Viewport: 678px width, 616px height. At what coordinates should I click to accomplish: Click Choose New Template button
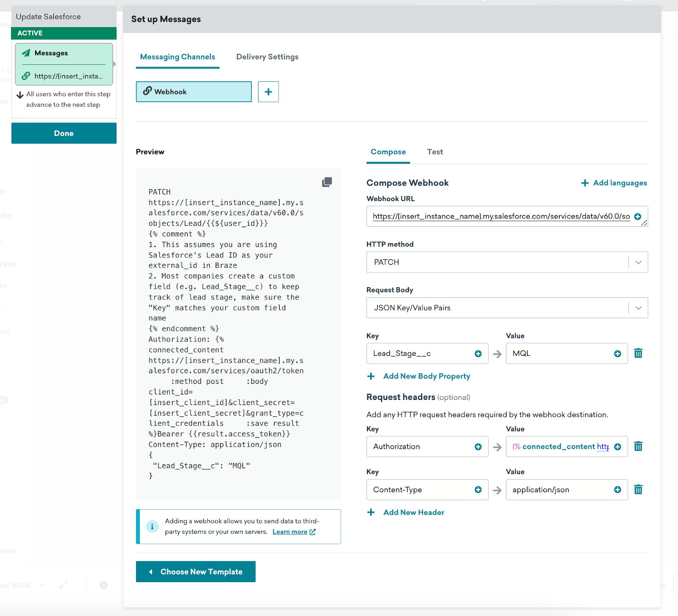coord(196,572)
